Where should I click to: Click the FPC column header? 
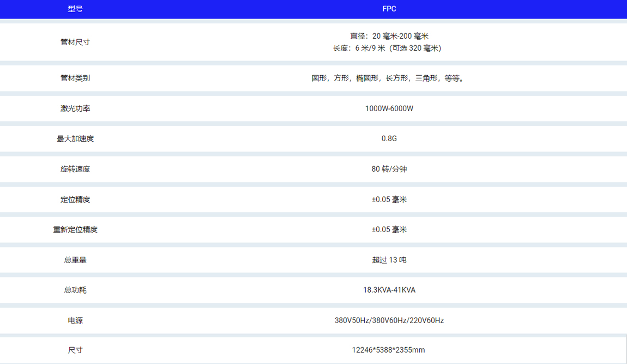(x=389, y=9)
